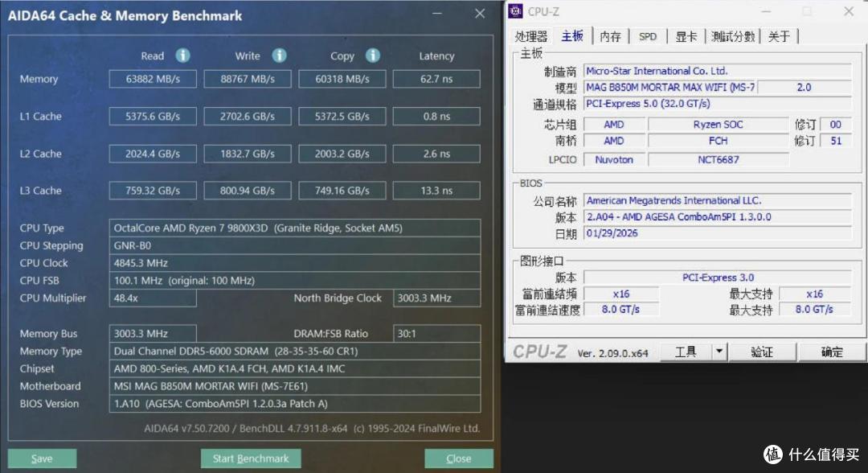
Task: Click the CPU Type field Ryzen 7 9800X3D
Action: (295, 228)
